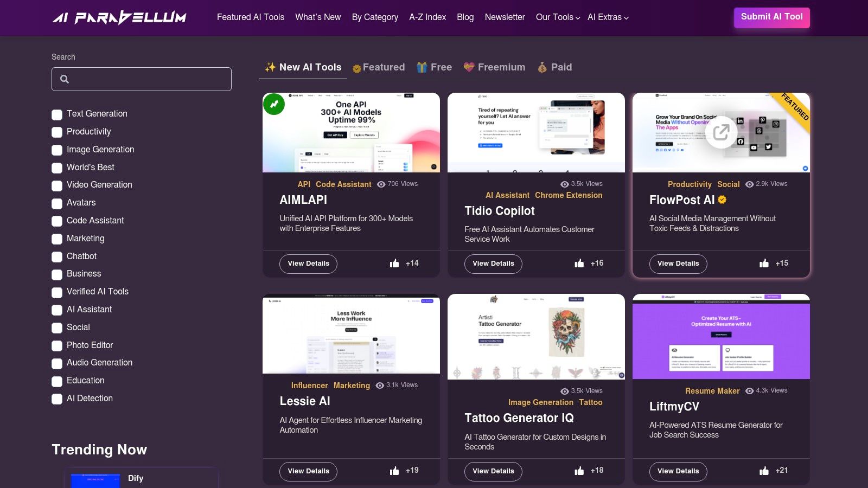868x488 pixels.
Task: Go to By Category navigation link
Action: 375,17
